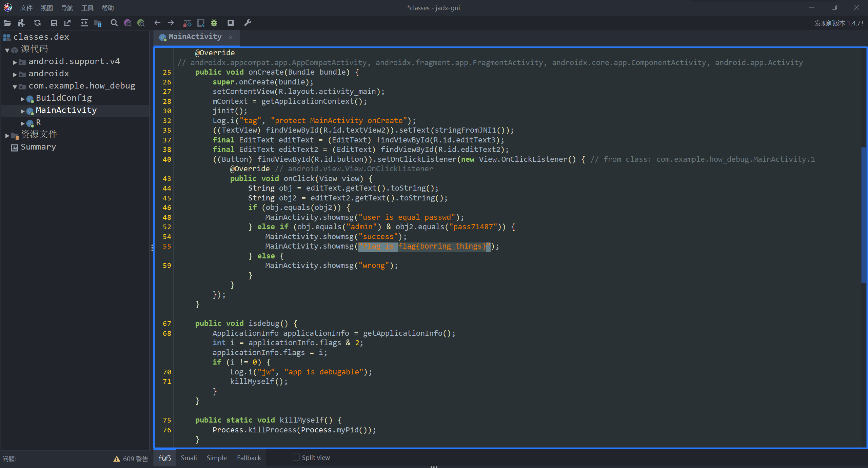Switch to the Smali tab
Image resolution: width=868 pixels, height=468 pixels.
[x=189, y=458]
